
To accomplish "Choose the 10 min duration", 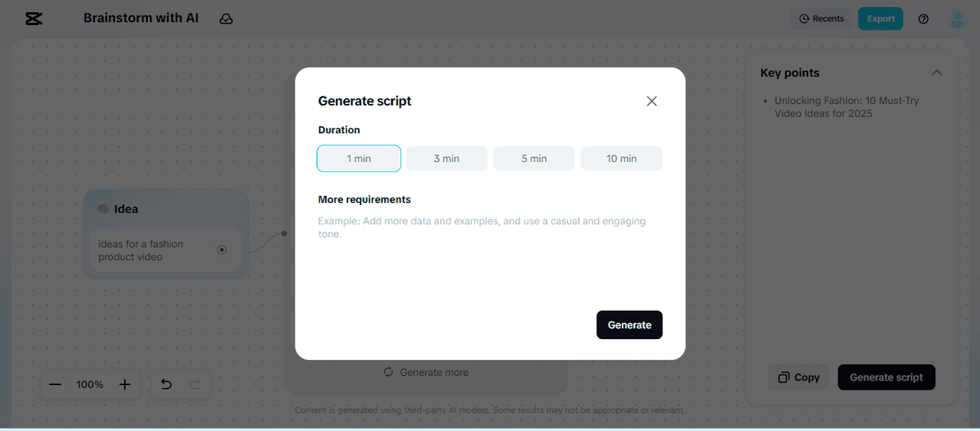I will click(x=622, y=158).
